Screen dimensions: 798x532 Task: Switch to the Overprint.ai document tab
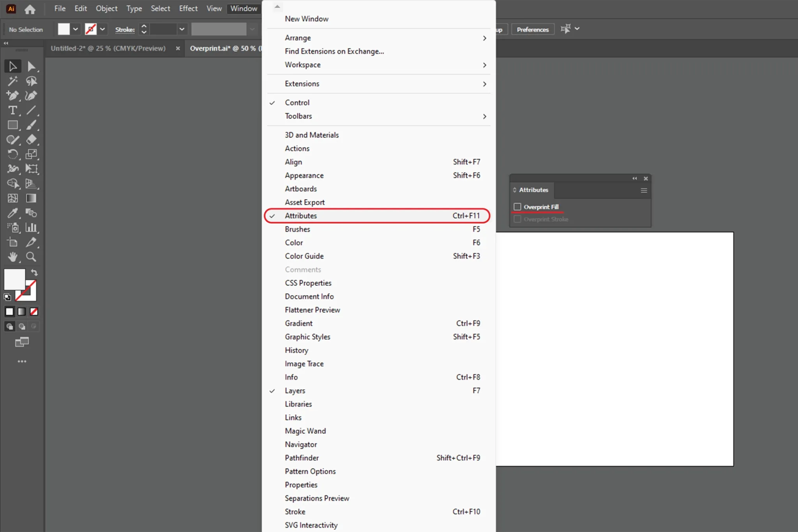coord(222,48)
